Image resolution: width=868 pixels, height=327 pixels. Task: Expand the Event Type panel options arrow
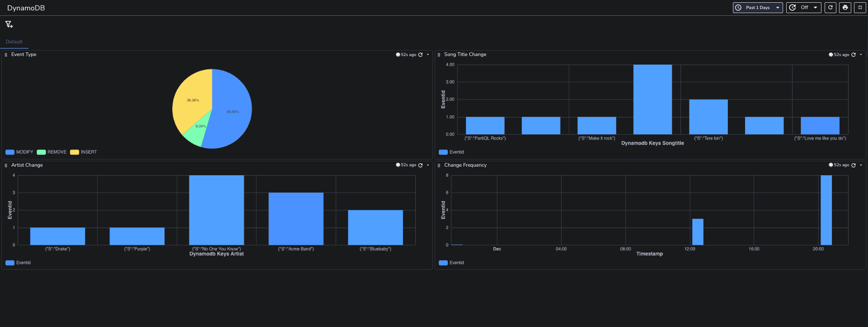tap(428, 55)
